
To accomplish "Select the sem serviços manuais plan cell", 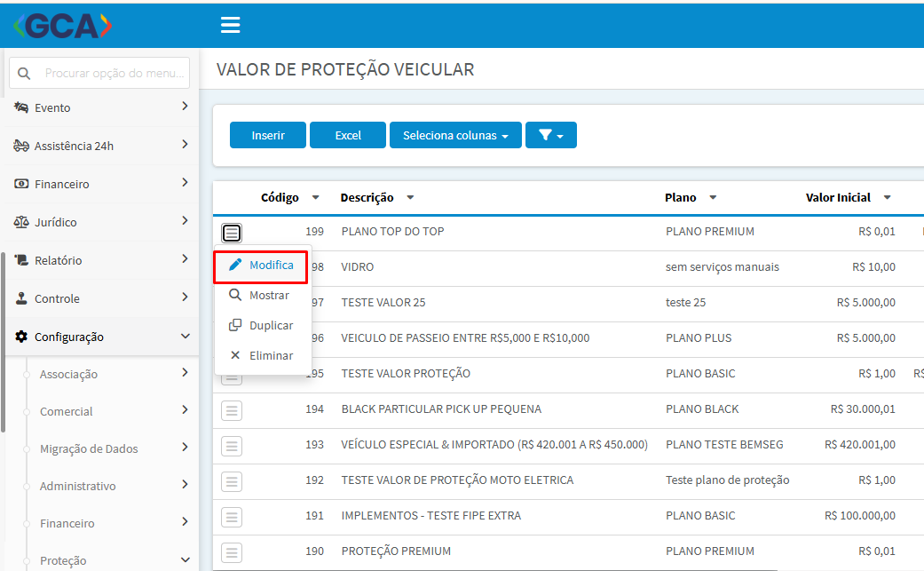I will click(x=722, y=267).
